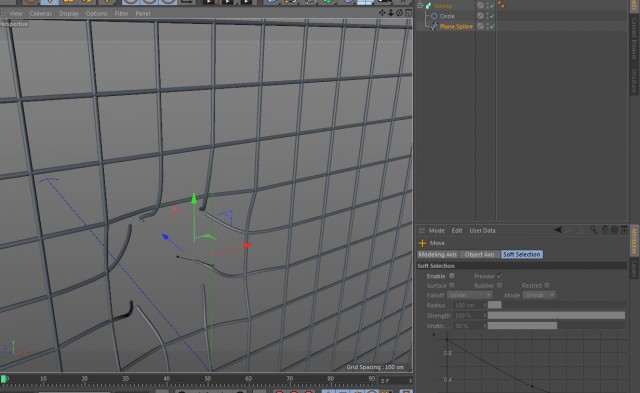Open the Mode Group dropdown
Screen dimensions: 640x393
(539, 295)
